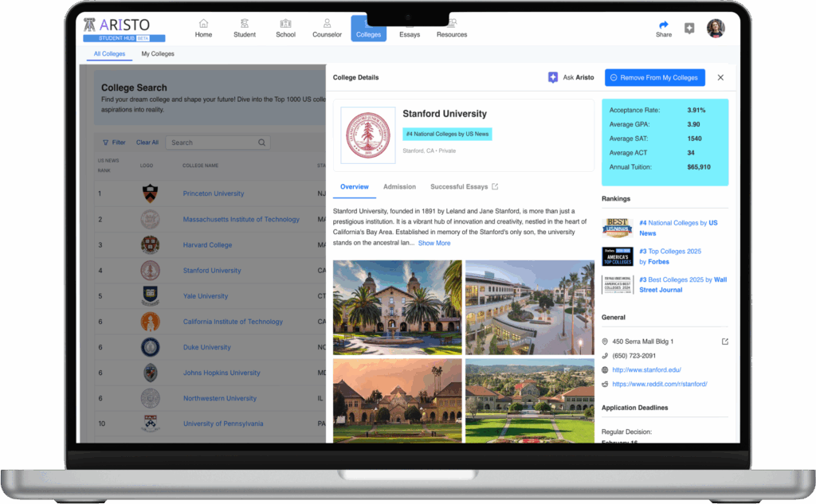Click the large Stanford seal in details
The height and width of the screenshot is (504, 816).
pyautogui.click(x=368, y=135)
